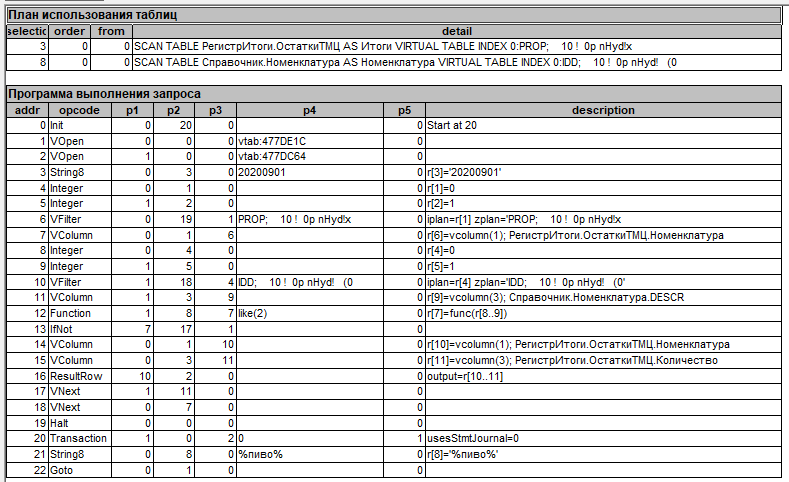Viewport: 789px width, 482px height.
Task: Select the 'String8' opcode at address 21
Action: pyautogui.click(x=80, y=454)
